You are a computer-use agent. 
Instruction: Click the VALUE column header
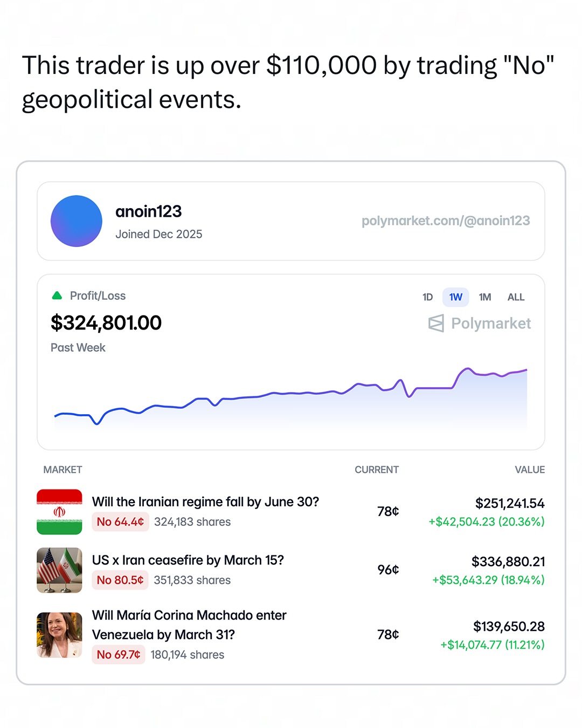(529, 470)
